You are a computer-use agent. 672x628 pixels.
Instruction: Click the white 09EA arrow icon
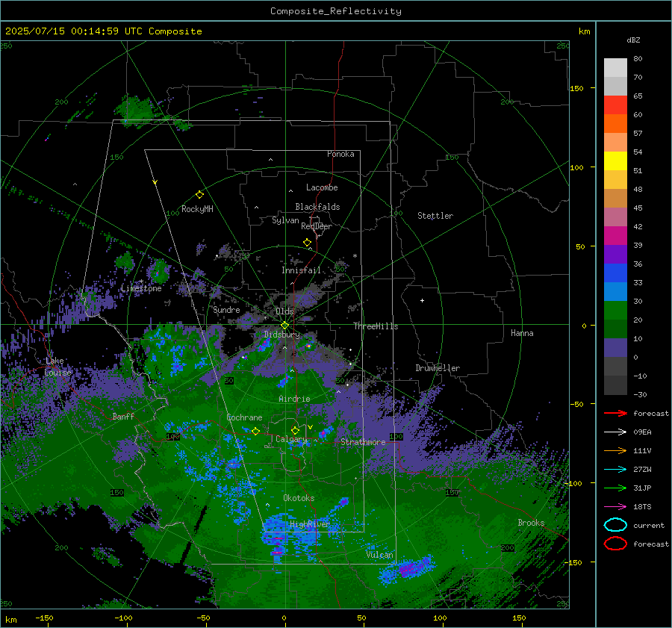tap(615, 432)
